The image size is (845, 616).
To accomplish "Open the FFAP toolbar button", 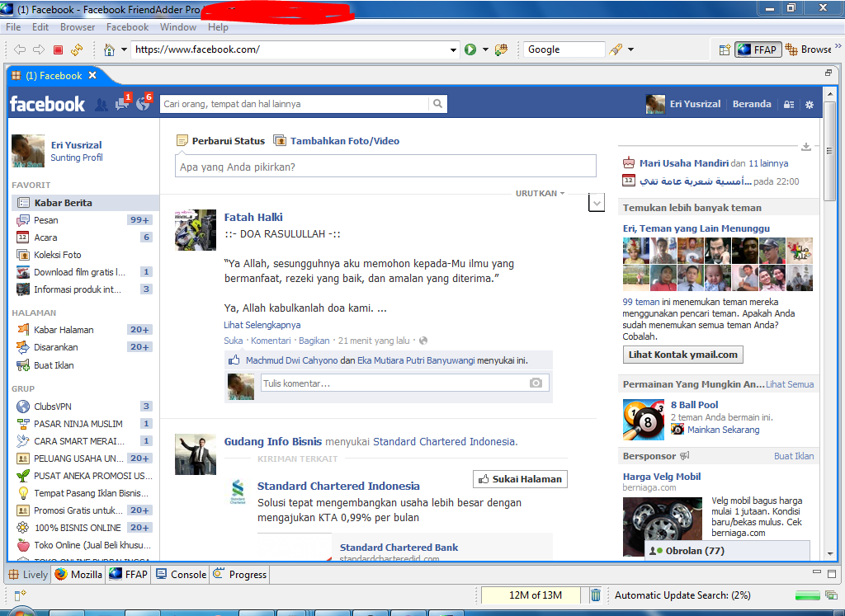I will [758, 49].
